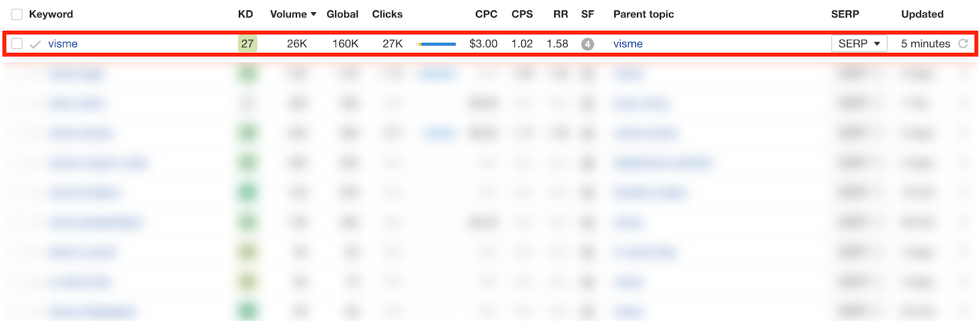Click the 26K volume value
The width and height of the screenshot is (980, 325).
[x=297, y=44]
